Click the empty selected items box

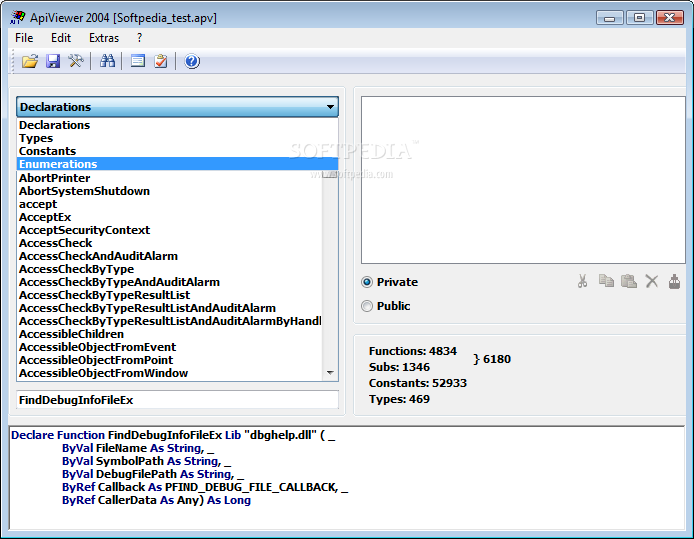click(523, 180)
